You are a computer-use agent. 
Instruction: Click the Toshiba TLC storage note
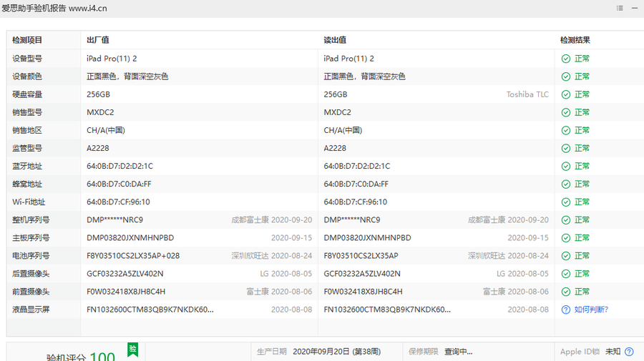click(527, 94)
